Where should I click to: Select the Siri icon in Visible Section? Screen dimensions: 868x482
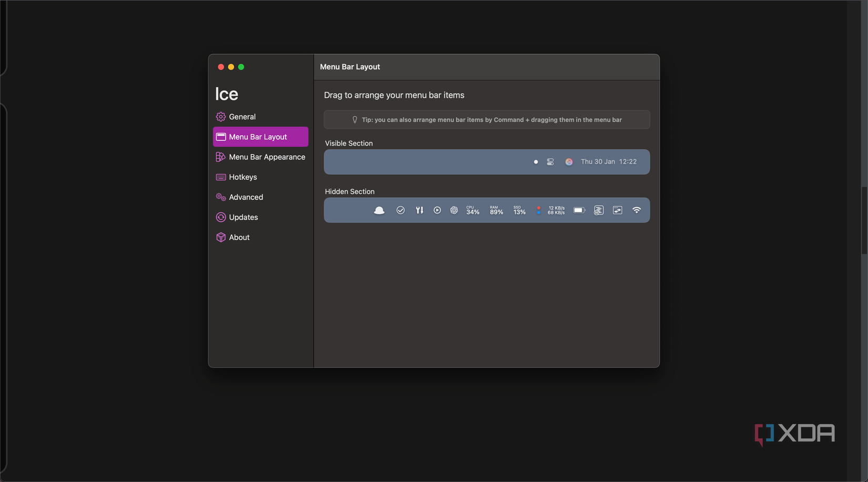[x=569, y=162]
